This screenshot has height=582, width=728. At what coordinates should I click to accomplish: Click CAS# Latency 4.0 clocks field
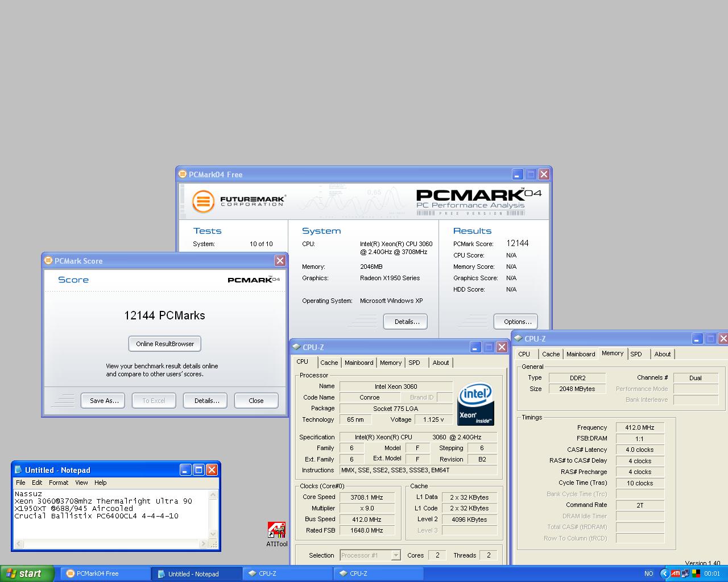click(x=640, y=450)
